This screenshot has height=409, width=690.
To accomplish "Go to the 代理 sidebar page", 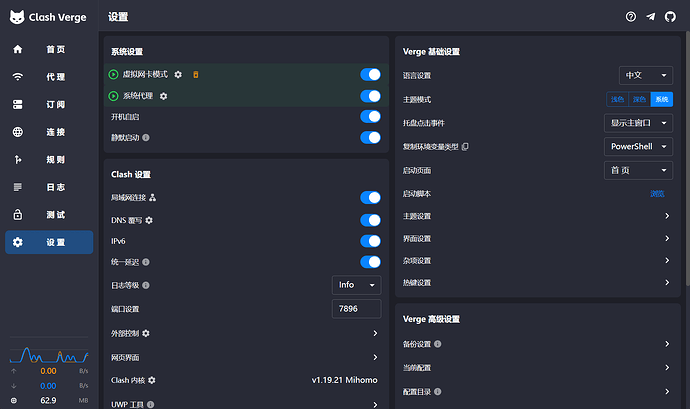I will click(x=49, y=77).
